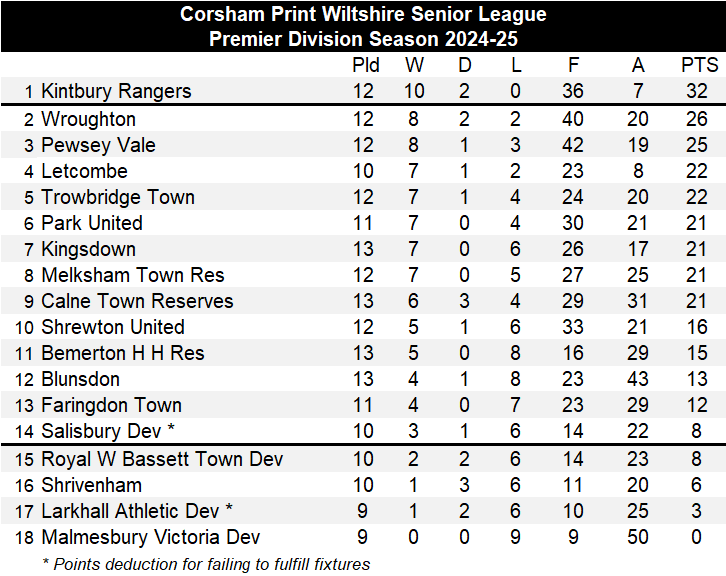Image resolution: width=726 pixels, height=576 pixels.
Task: Click the points deduction footnote text
Action: click(206, 564)
